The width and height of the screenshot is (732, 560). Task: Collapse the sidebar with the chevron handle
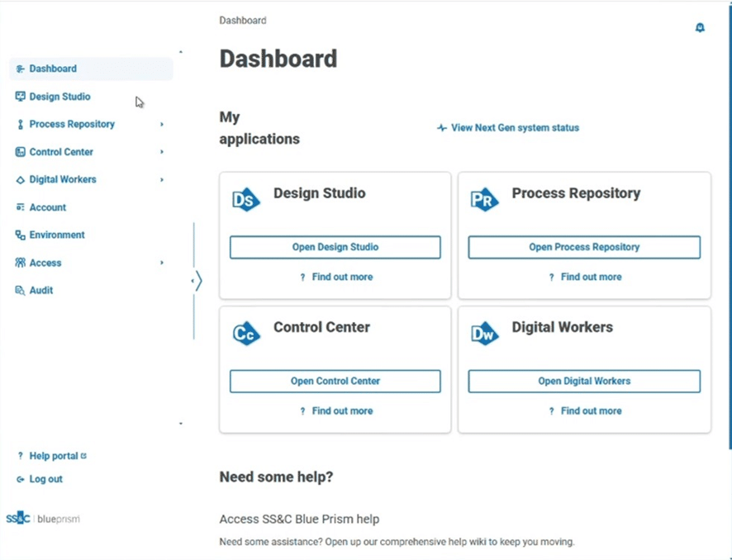tap(197, 281)
